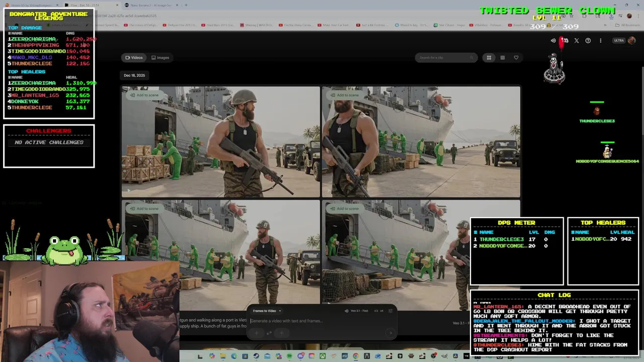Click the ULTRA plan badge

coord(619,41)
